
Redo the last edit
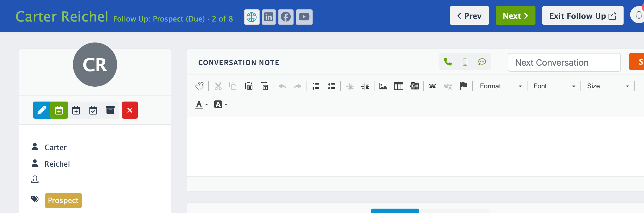click(x=297, y=86)
